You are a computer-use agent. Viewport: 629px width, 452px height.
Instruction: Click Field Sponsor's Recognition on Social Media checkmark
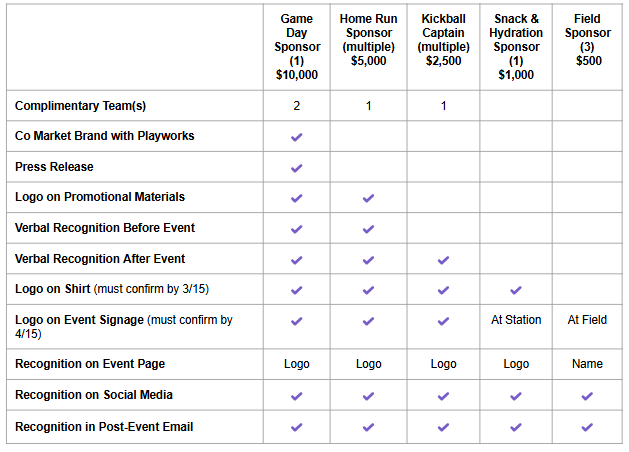coord(587,396)
